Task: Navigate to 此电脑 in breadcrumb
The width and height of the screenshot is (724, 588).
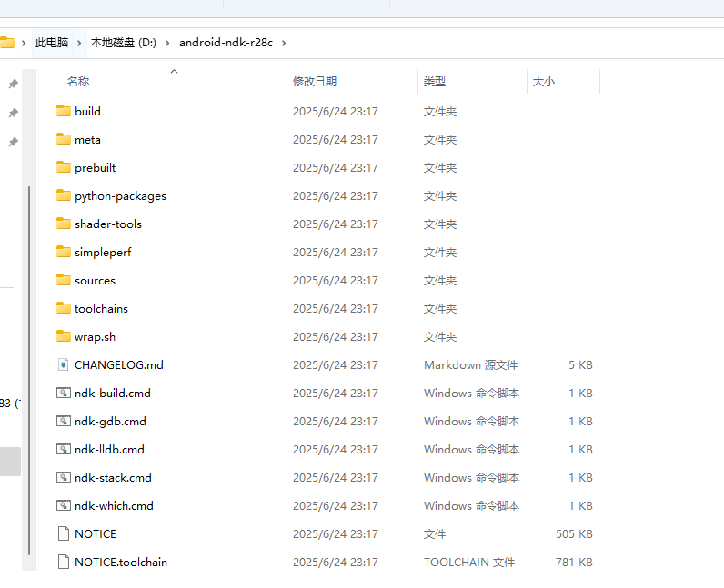Action: tap(52, 43)
